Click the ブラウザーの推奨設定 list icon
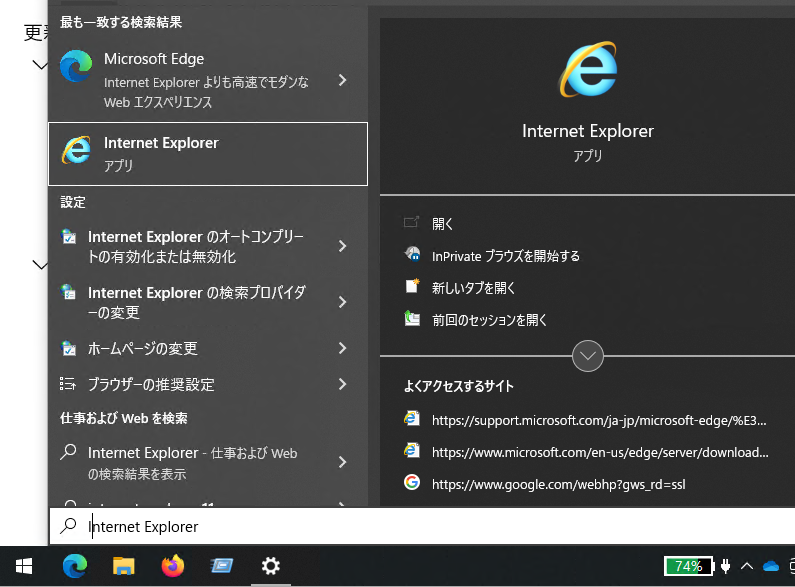795x587 pixels. [68, 384]
